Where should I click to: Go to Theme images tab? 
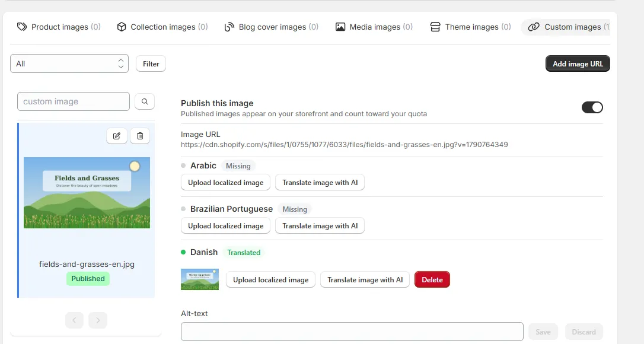click(471, 27)
